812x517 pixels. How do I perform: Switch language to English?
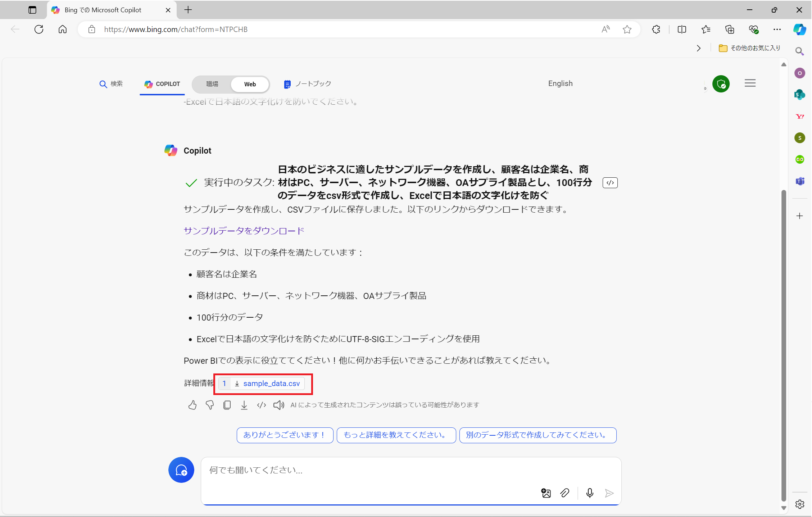(x=560, y=83)
